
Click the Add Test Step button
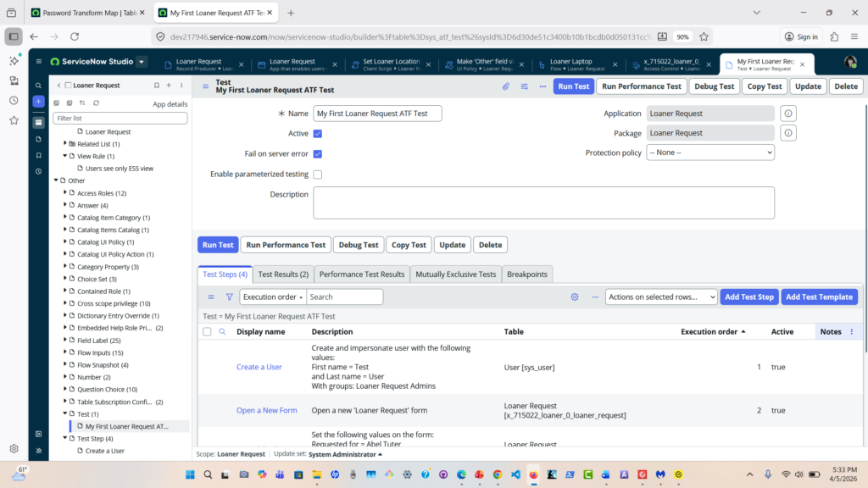[x=748, y=297]
